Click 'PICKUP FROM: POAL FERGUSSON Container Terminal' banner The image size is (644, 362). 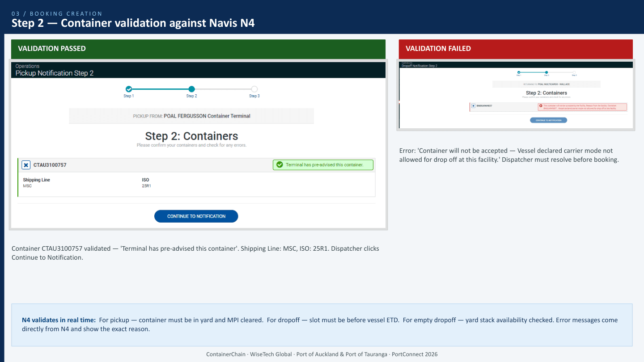191,116
